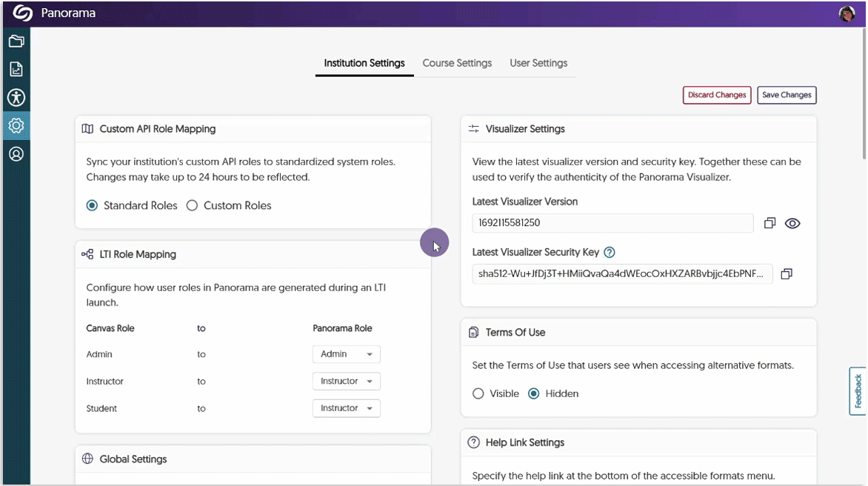Click the Save Changes button

787,95
